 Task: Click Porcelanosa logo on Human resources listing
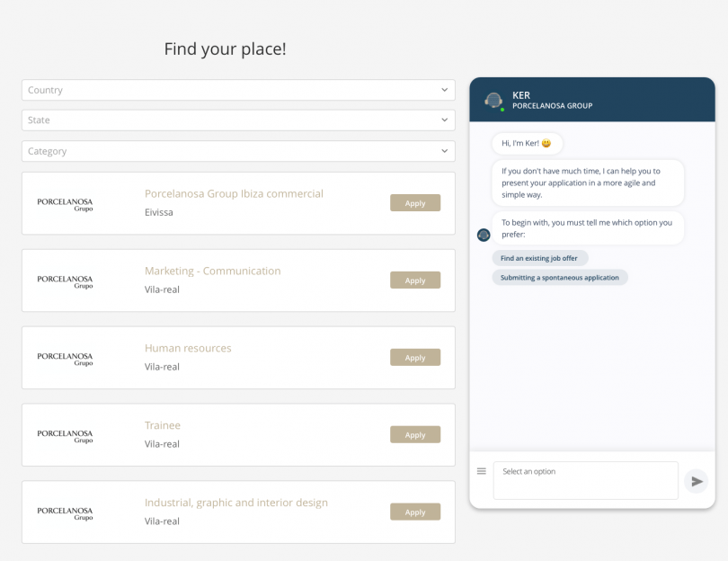point(65,359)
